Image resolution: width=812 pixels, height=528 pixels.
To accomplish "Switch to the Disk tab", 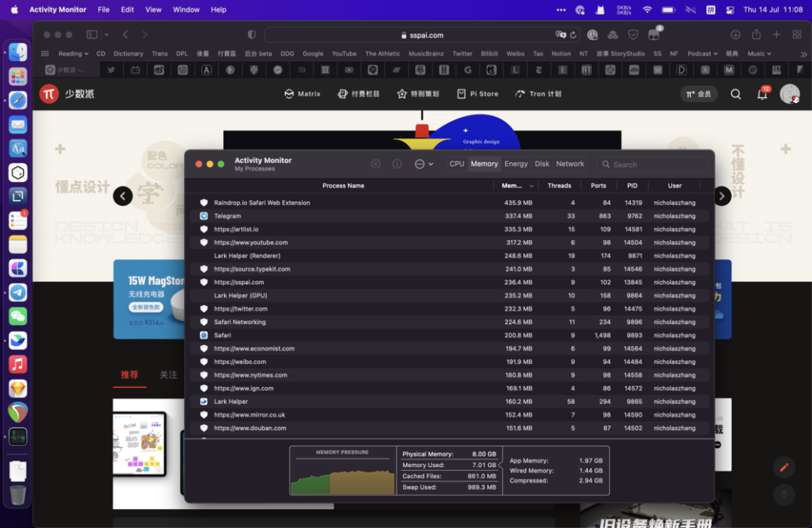I will (x=541, y=164).
